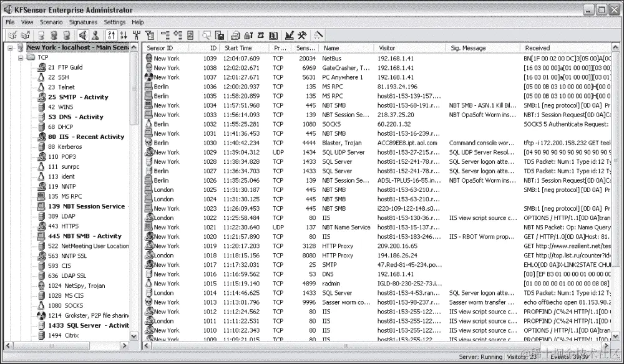Click the sensor tree scroll right arrow
The height and width of the screenshot is (364, 624).
[125, 346]
